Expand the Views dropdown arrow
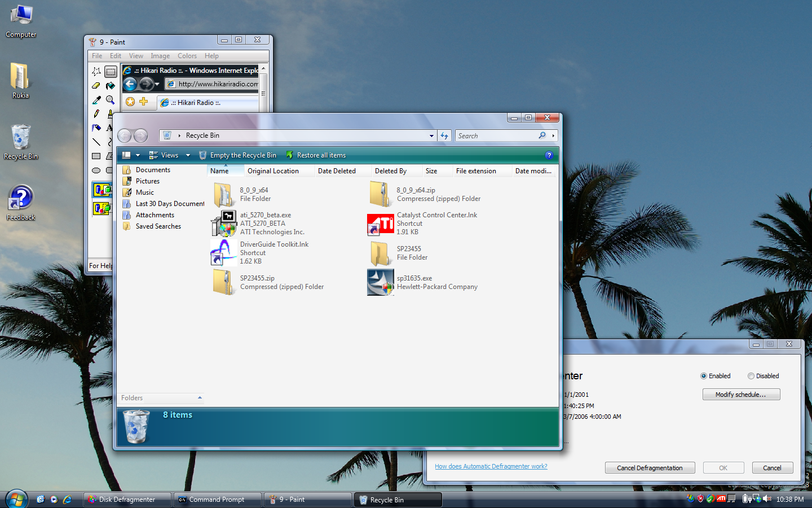The image size is (812, 508). (x=188, y=155)
